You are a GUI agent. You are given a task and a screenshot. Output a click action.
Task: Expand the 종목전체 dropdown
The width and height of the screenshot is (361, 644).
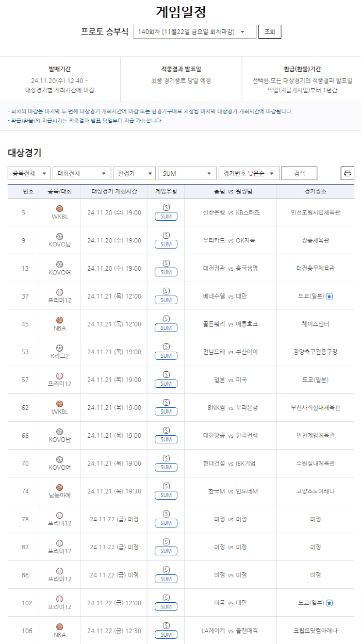point(29,173)
